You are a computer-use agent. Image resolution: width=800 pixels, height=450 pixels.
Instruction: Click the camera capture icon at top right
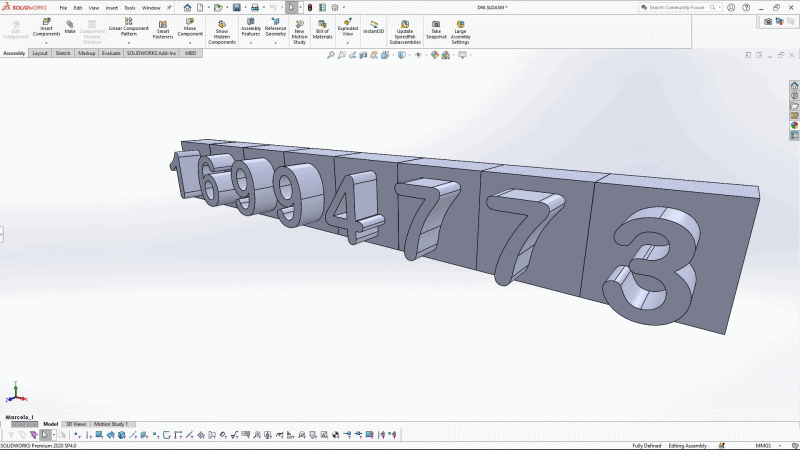768,21
